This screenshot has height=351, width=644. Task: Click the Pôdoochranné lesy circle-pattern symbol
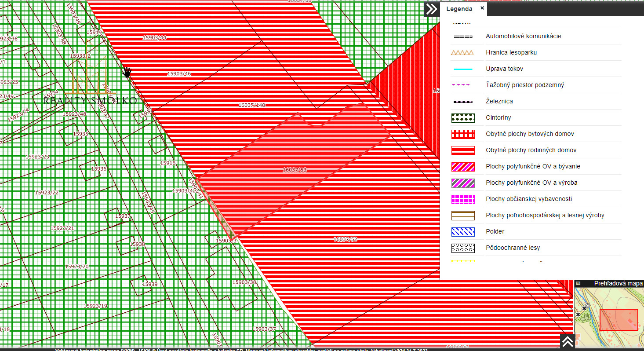point(463,248)
